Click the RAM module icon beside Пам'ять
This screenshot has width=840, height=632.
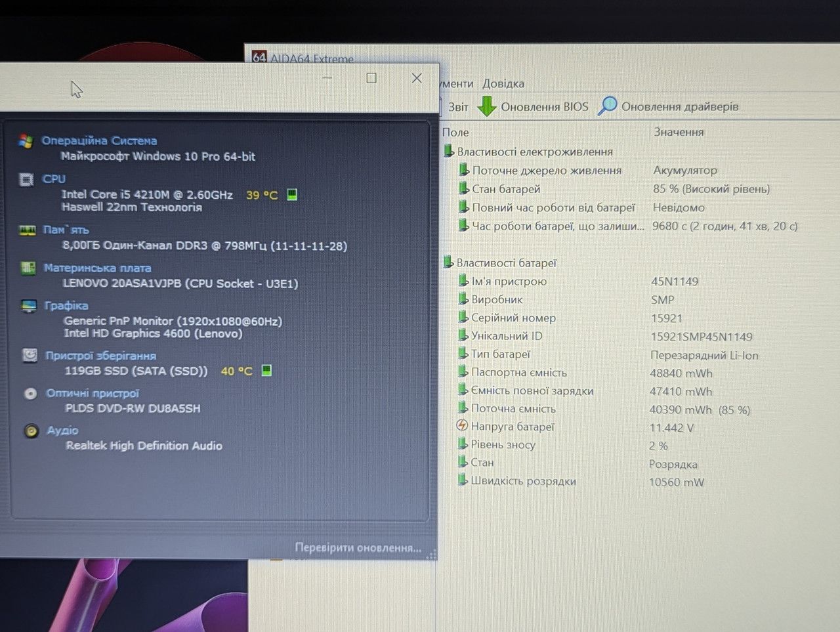tap(28, 230)
